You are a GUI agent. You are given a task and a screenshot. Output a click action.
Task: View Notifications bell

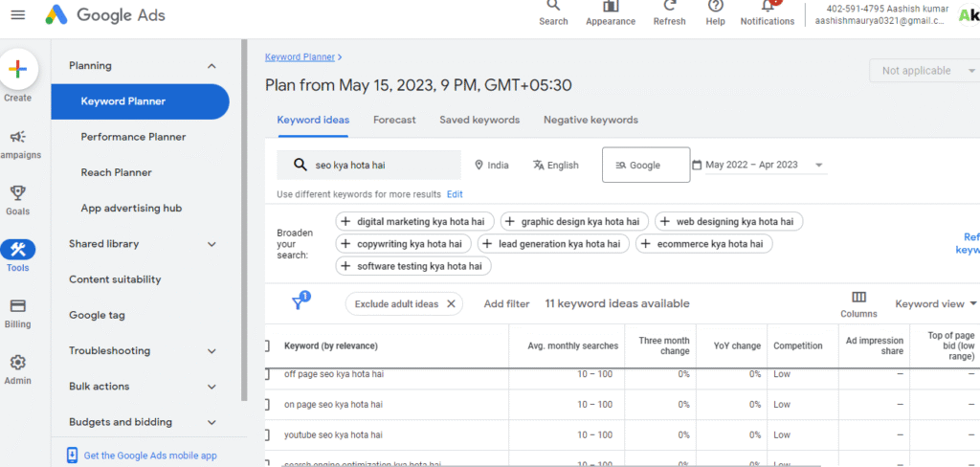point(768,13)
